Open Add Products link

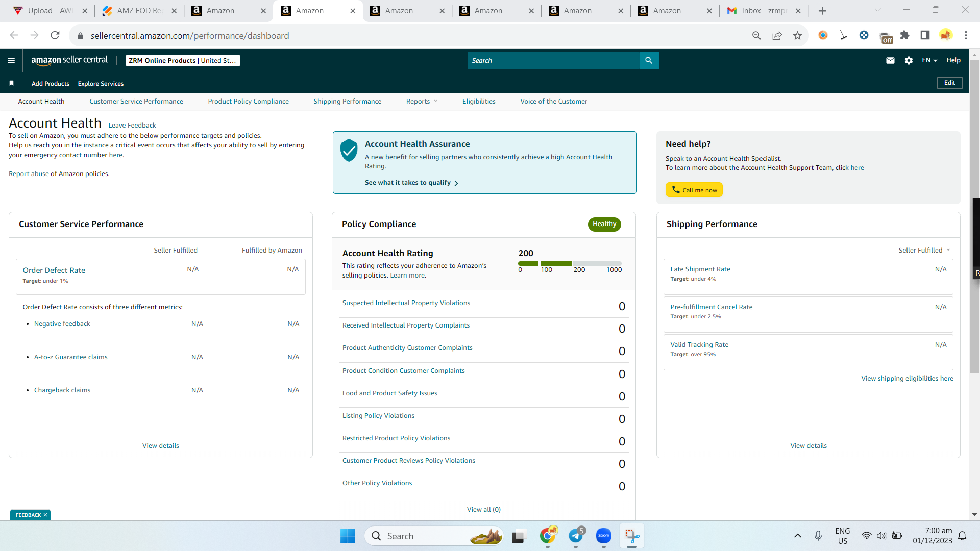tap(51, 84)
